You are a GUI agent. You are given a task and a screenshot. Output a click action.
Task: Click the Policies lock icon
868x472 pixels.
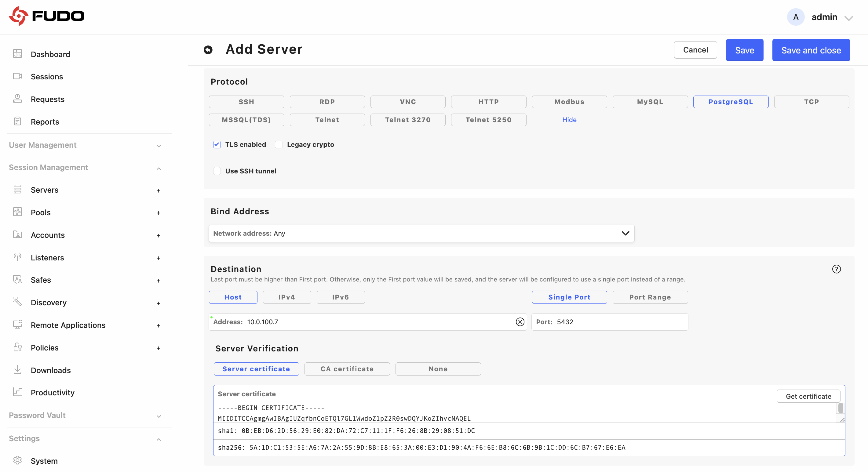click(17, 347)
